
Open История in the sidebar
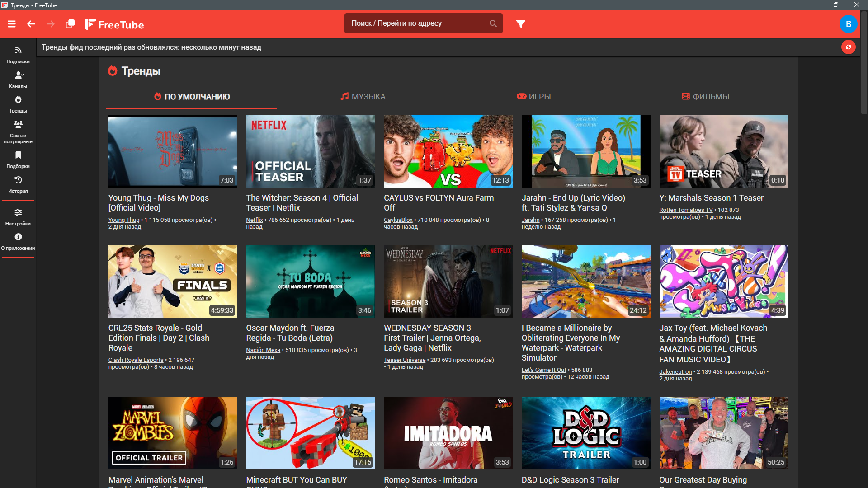point(18,185)
